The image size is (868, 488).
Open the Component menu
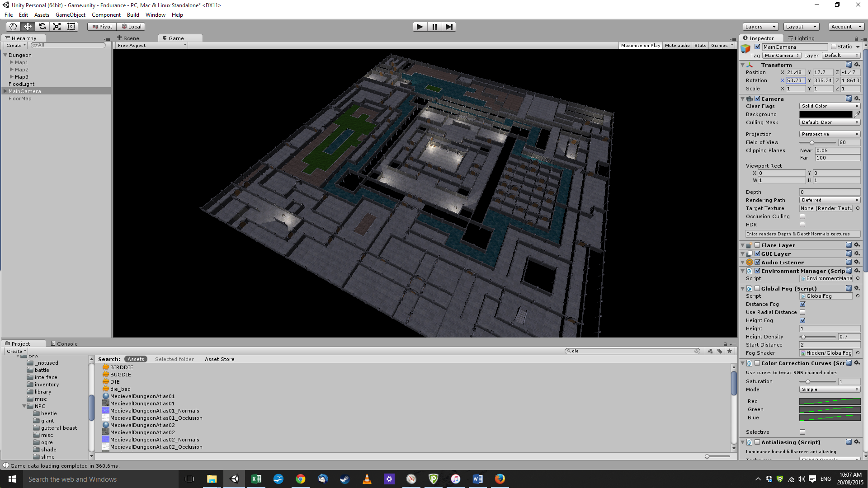click(x=106, y=15)
